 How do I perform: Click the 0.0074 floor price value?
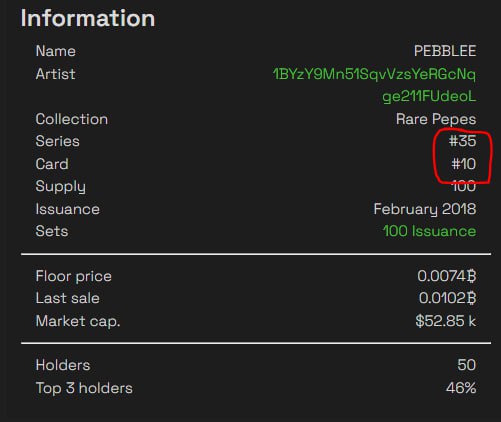pos(447,276)
